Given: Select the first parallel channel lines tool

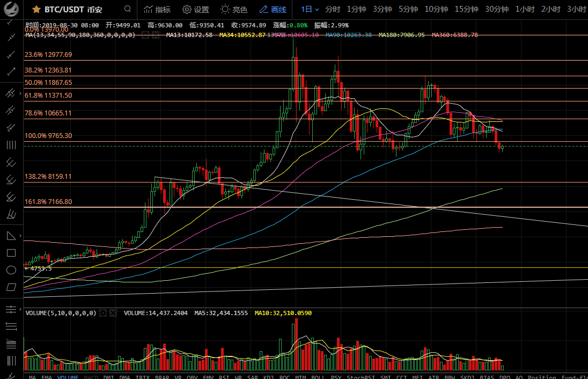Looking at the screenshot, I should pos(11,93).
